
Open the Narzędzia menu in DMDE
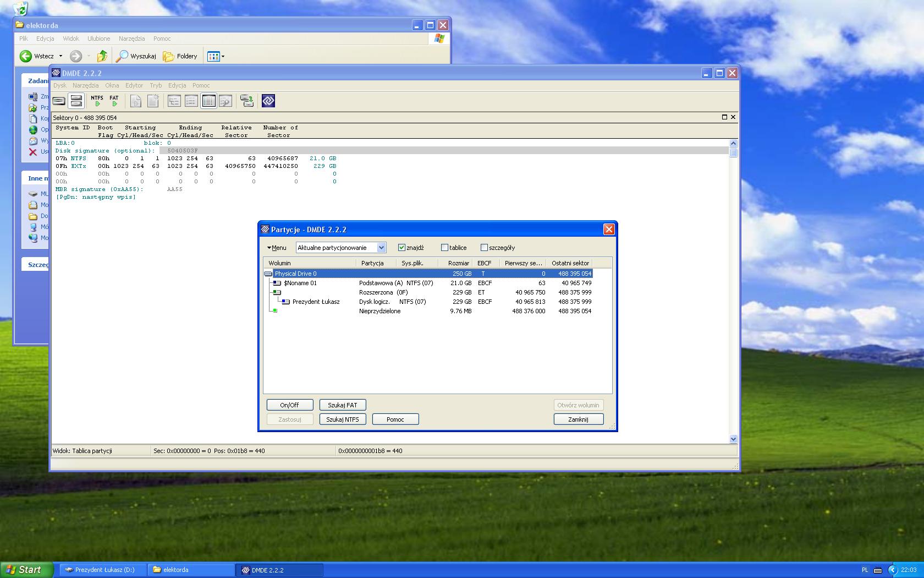pos(85,85)
